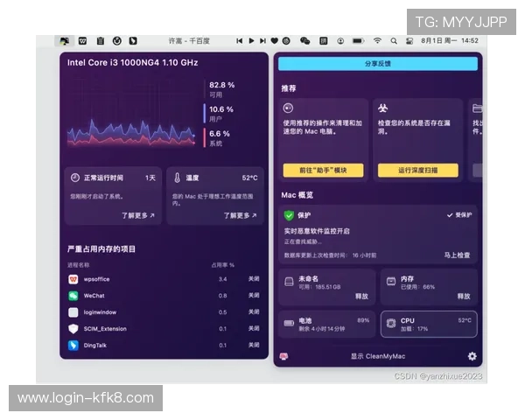Click the date and time in menu bar
Screen dimensions: 525x420
(450, 41)
